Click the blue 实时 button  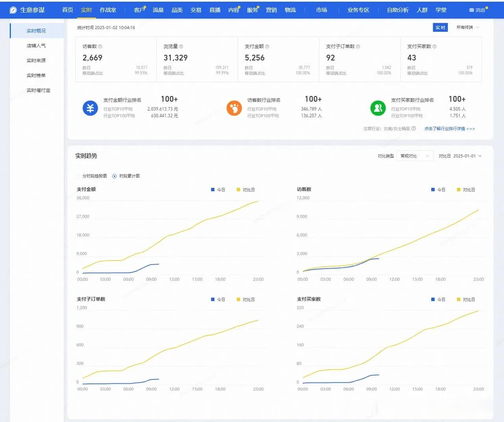pos(440,28)
